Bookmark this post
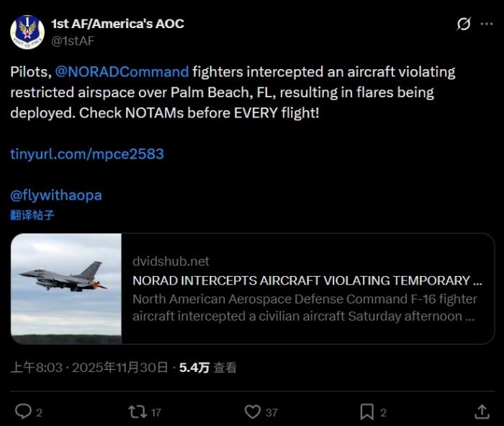 366,412
